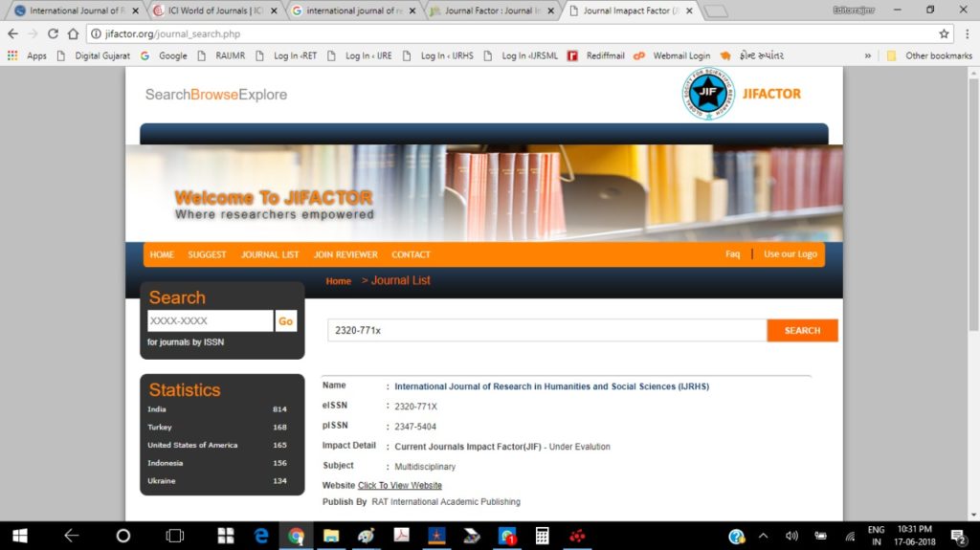Viewport: 980px width, 550px height.
Task: Click the India statistics row
Action: [217, 409]
